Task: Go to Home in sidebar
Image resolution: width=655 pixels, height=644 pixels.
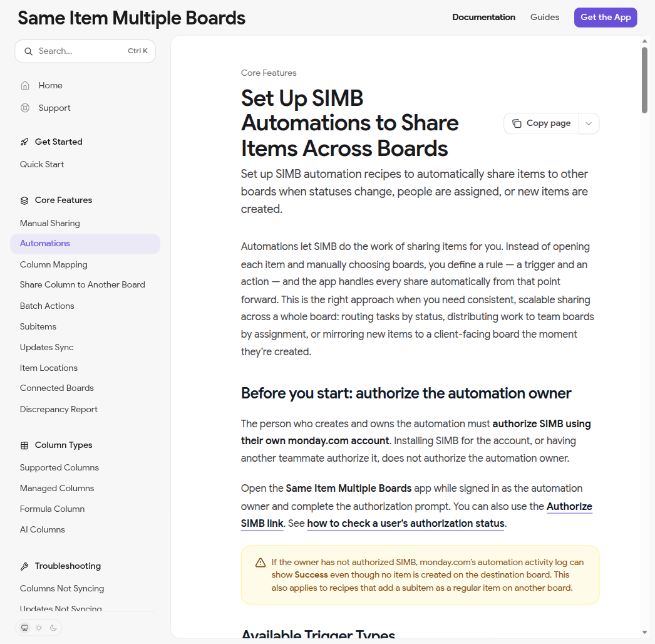Action: [50, 85]
